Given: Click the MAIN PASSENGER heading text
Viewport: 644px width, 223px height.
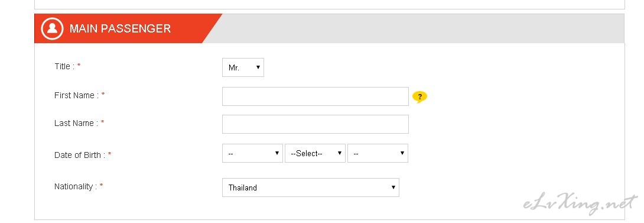Looking at the screenshot, I should (121, 28).
